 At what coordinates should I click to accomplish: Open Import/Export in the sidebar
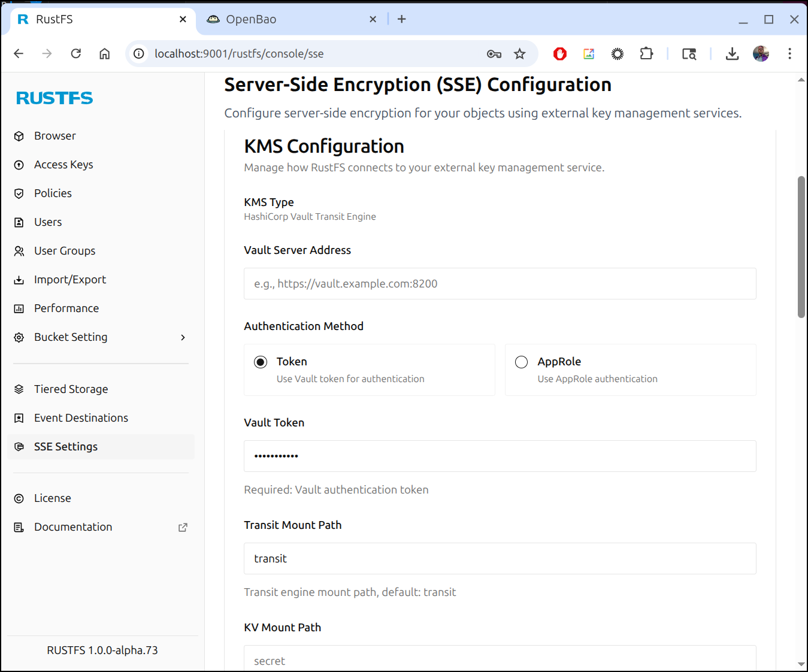(70, 280)
